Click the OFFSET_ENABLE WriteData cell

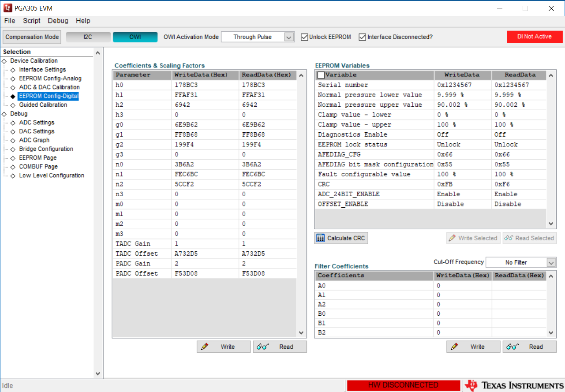tap(463, 204)
